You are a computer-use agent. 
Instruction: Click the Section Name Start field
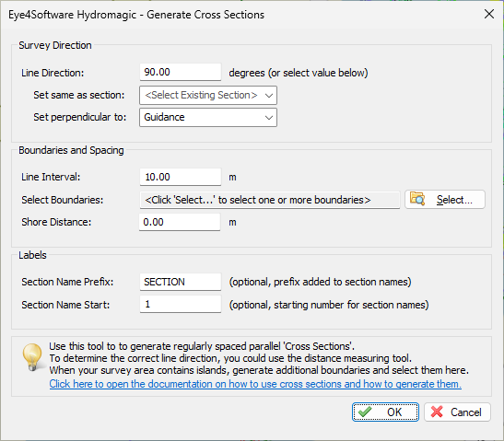click(x=181, y=304)
